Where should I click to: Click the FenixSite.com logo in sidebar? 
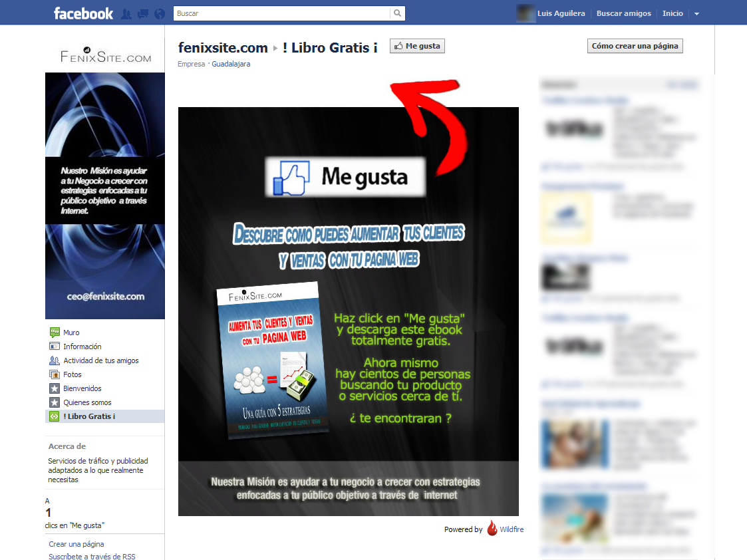[105, 56]
